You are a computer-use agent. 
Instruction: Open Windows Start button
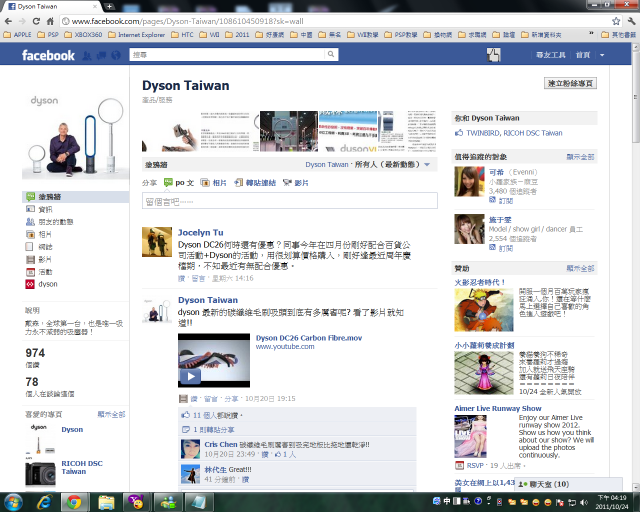[13, 502]
